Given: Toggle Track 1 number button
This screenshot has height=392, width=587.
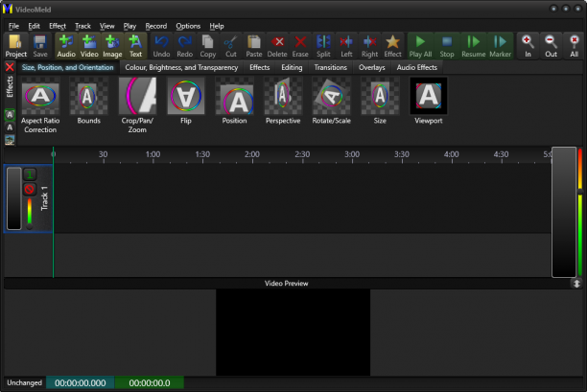Looking at the screenshot, I should pyautogui.click(x=30, y=174).
